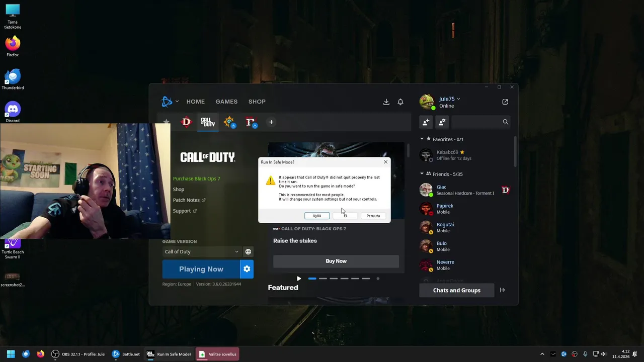Click the Purchase Black Ops 7 link
Viewport: 644px width, 362px height.
(196, 178)
